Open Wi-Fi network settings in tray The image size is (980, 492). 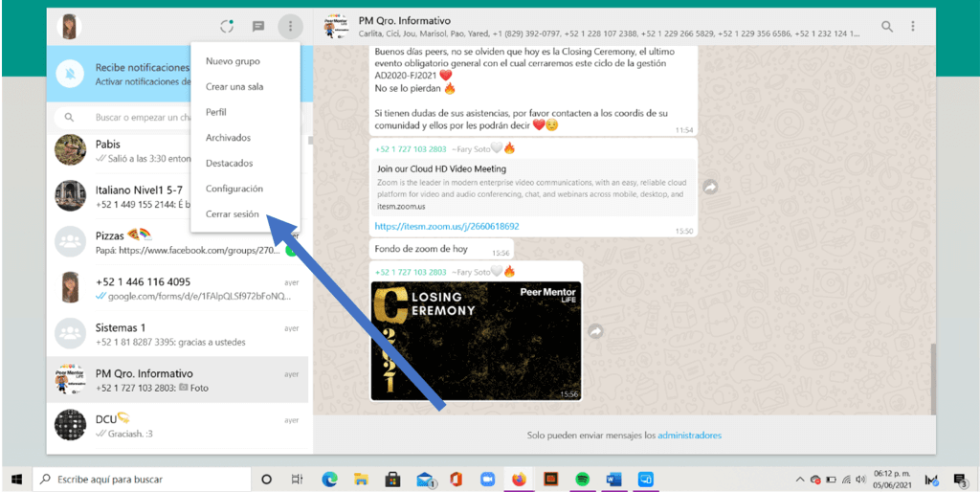(847, 481)
